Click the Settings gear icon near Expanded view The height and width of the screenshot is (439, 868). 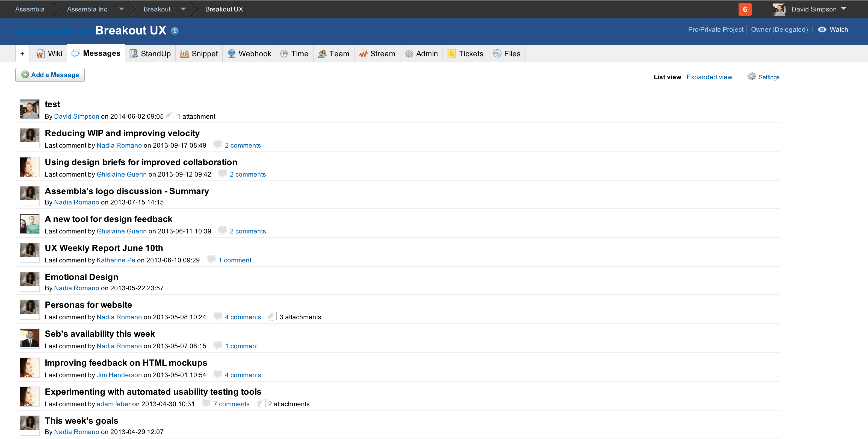pyautogui.click(x=751, y=77)
